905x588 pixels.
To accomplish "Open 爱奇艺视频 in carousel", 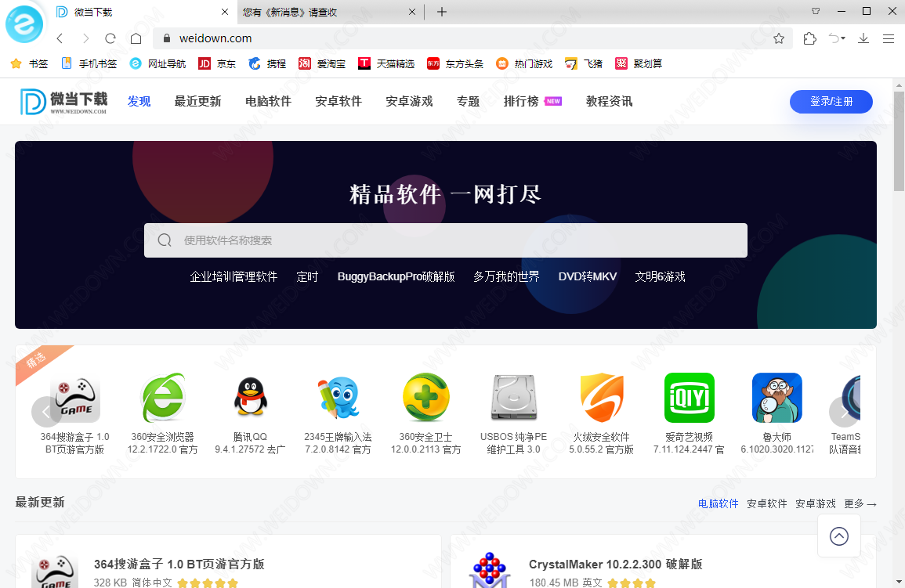I will pos(690,414).
